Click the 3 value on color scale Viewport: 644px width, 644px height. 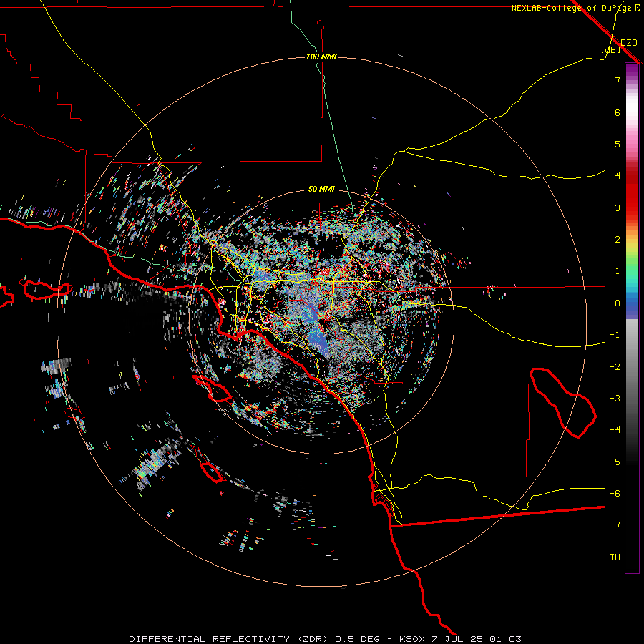(618, 208)
